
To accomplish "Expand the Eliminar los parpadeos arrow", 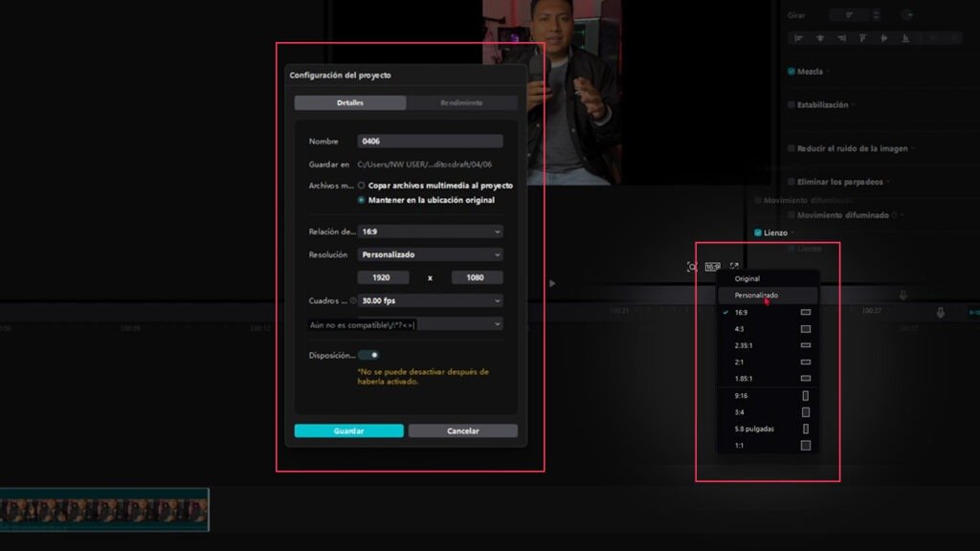I will 889,182.
